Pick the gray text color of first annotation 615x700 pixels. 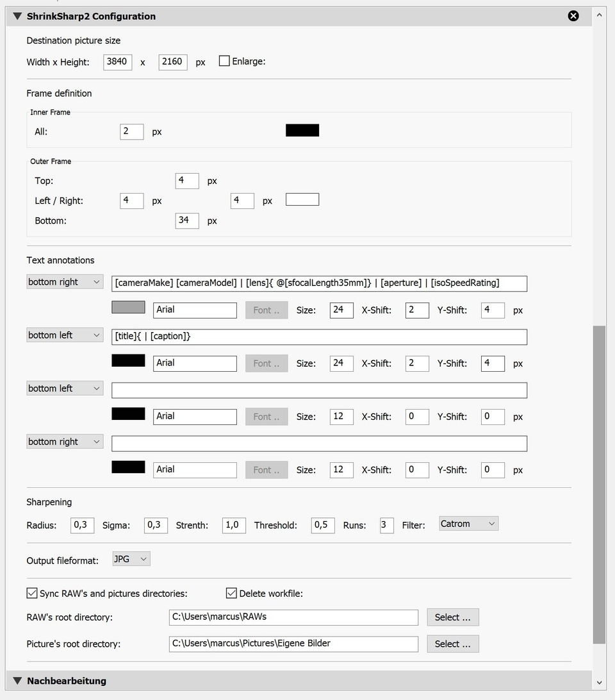coord(128,308)
